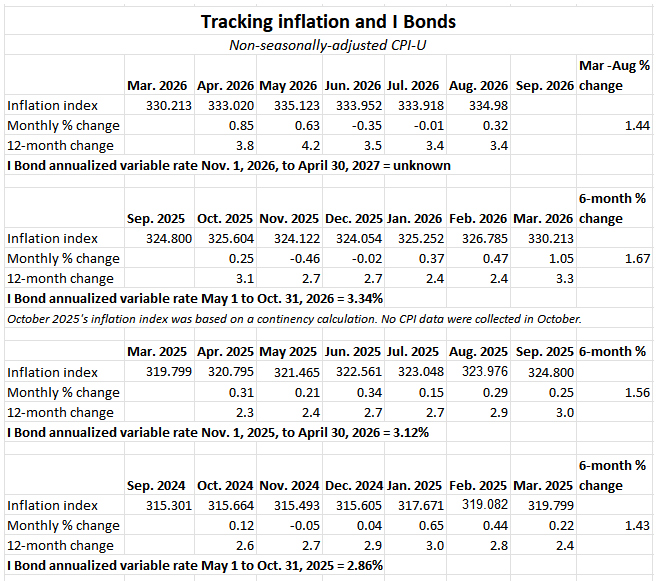Select the 'variable rate Nov. 1, 2026' unknown row
The width and height of the screenshot is (662, 581).
[x=229, y=166]
